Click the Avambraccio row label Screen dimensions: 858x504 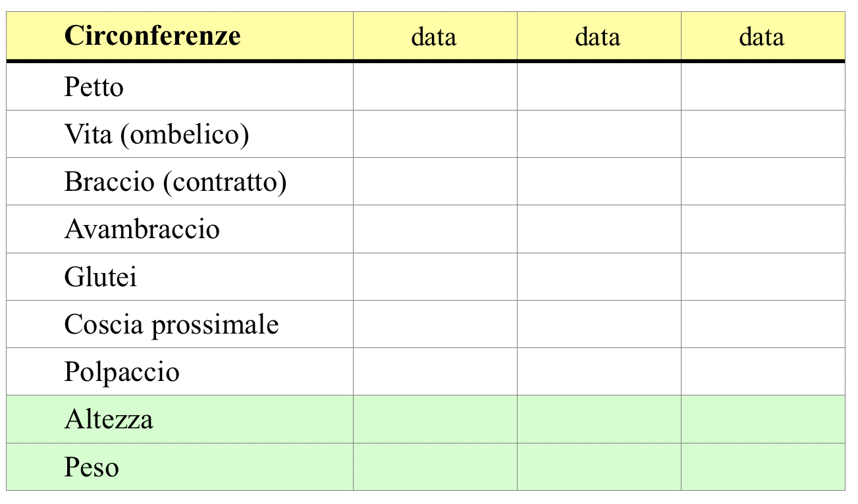(142, 229)
